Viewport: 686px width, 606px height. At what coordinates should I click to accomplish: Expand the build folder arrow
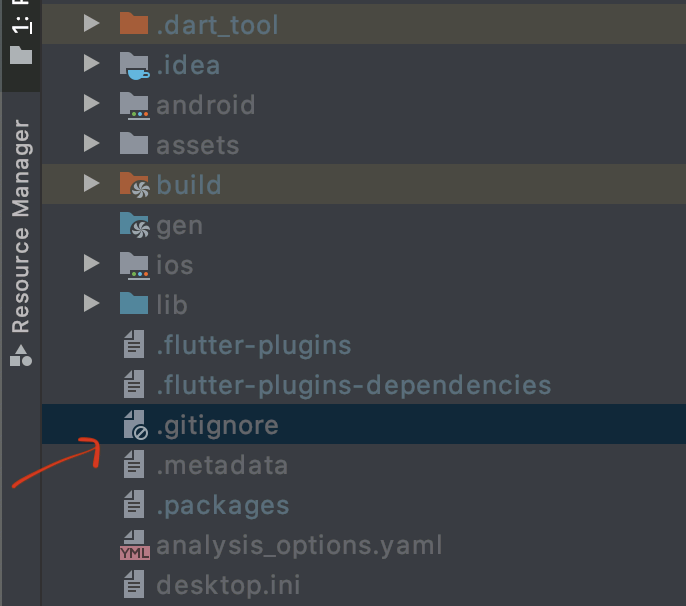[x=92, y=184]
